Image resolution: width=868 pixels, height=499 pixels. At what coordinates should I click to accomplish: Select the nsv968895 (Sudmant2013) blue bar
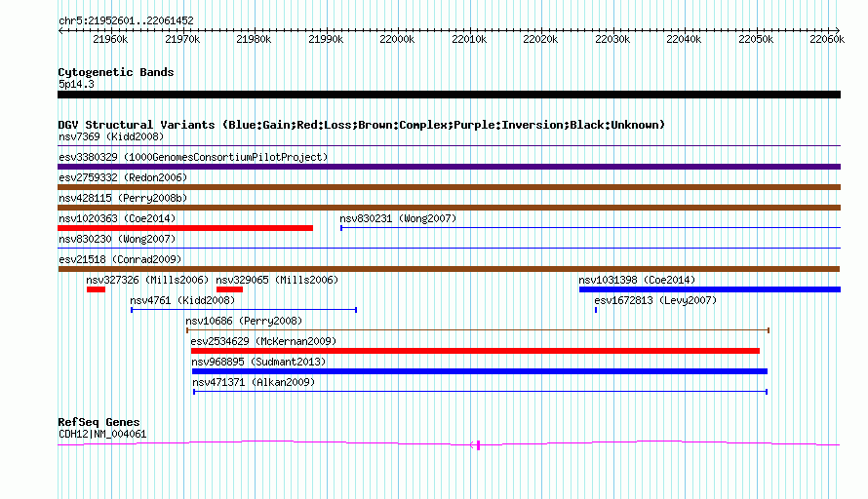(480, 371)
